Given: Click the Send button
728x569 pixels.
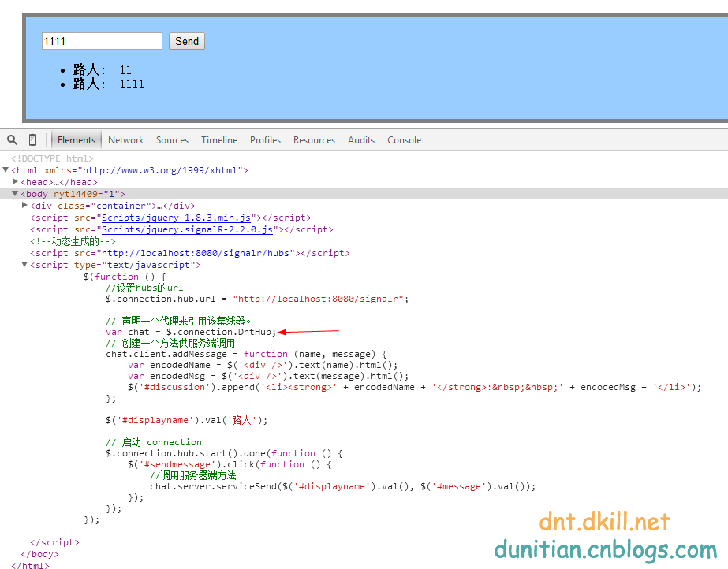Looking at the screenshot, I should [187, 41].
